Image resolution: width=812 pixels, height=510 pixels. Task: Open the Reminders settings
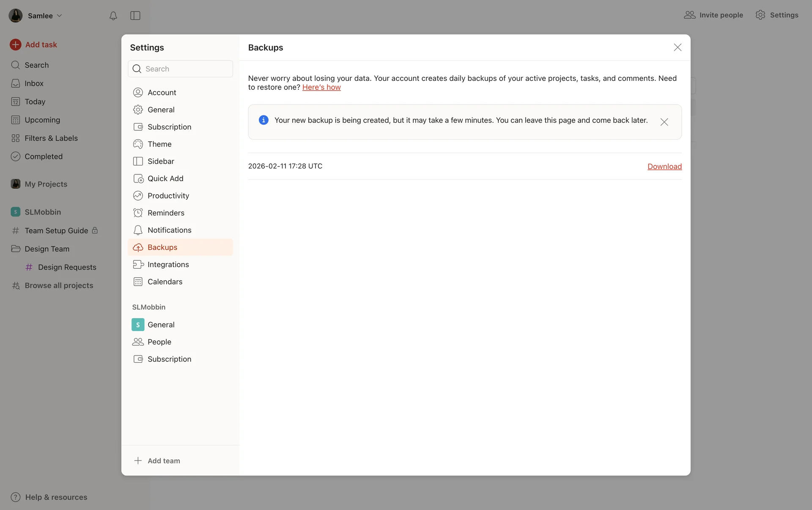tap(166, 213)
